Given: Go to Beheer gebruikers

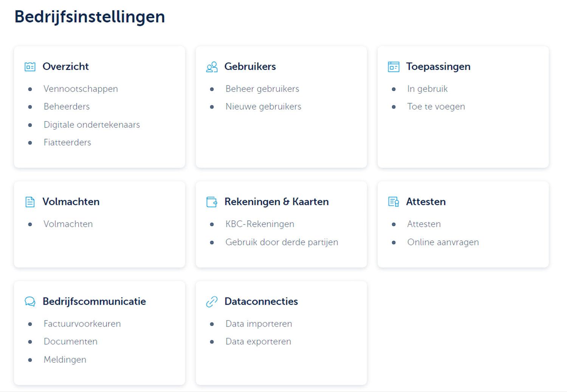Looking at the screenshot, I should [262, 89].
